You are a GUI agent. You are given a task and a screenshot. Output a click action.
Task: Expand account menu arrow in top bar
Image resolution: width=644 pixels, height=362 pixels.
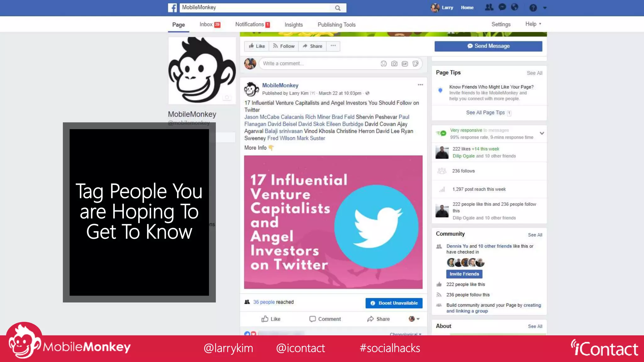tap(545, 8)
